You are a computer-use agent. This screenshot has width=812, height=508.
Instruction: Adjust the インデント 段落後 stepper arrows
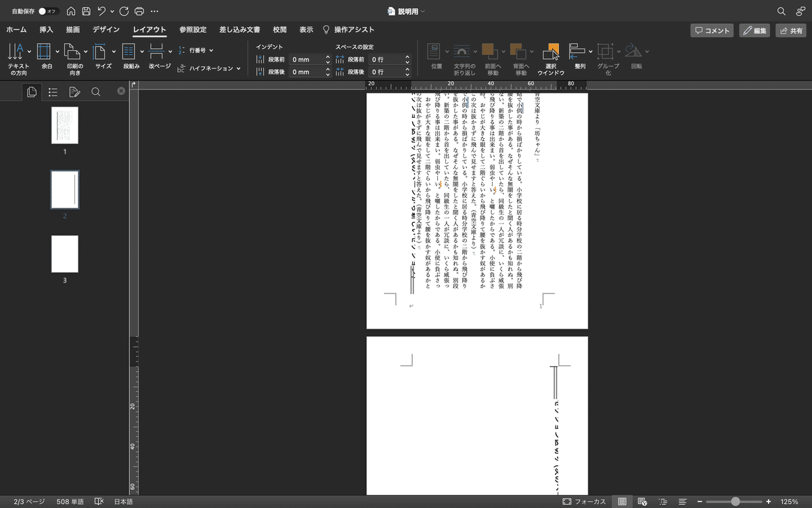coord(328,72)
